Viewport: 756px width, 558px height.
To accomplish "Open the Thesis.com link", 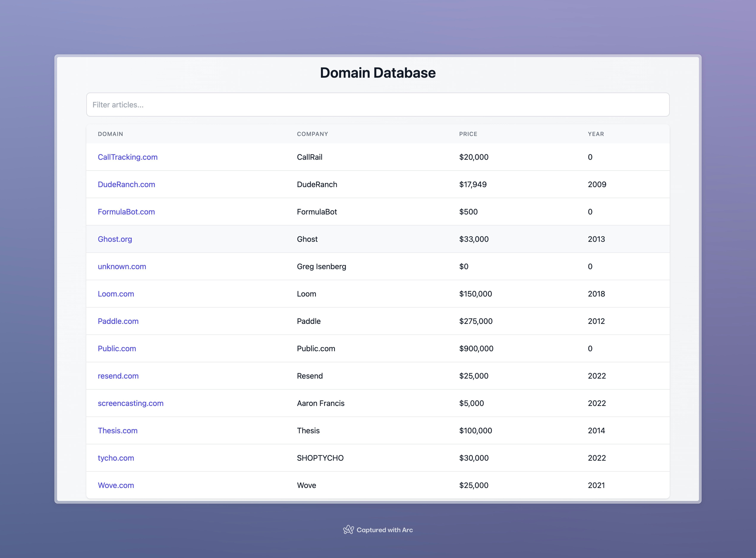I will click(118, 431).
